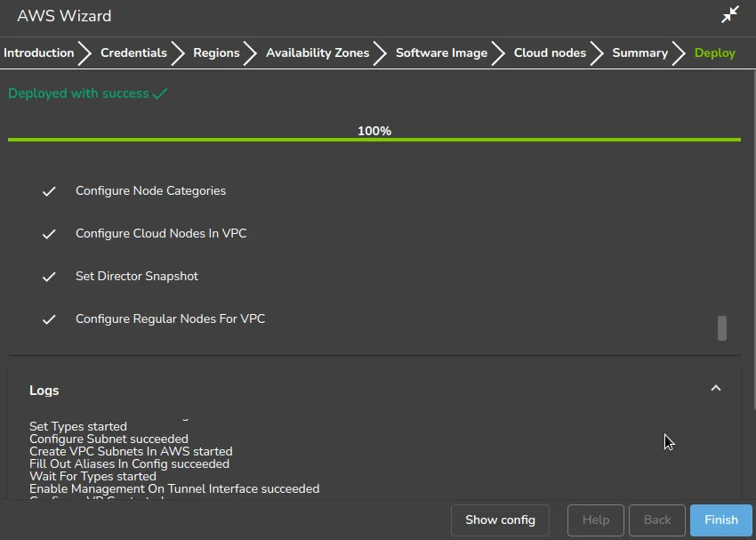This screenshot has width=756, height=540.
Task: Click the wizard page scrollbar on the right
Action: point(753,241)
